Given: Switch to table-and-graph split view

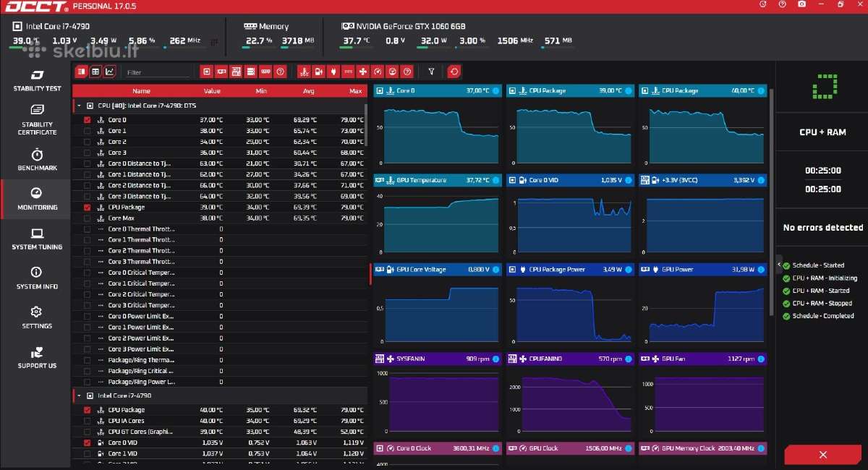Looking at the screenshot, I should tap(81, 72).
